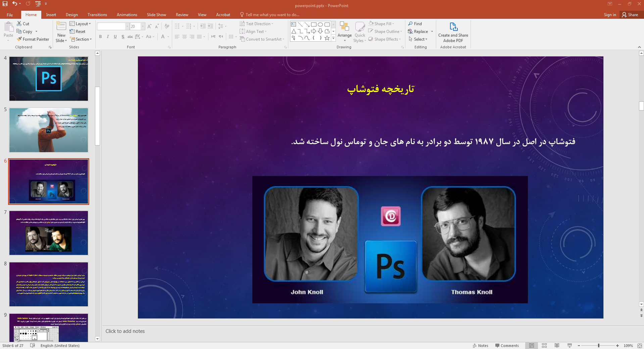
Task: Switch to the Slide Show tab
Action: point(156,15)
